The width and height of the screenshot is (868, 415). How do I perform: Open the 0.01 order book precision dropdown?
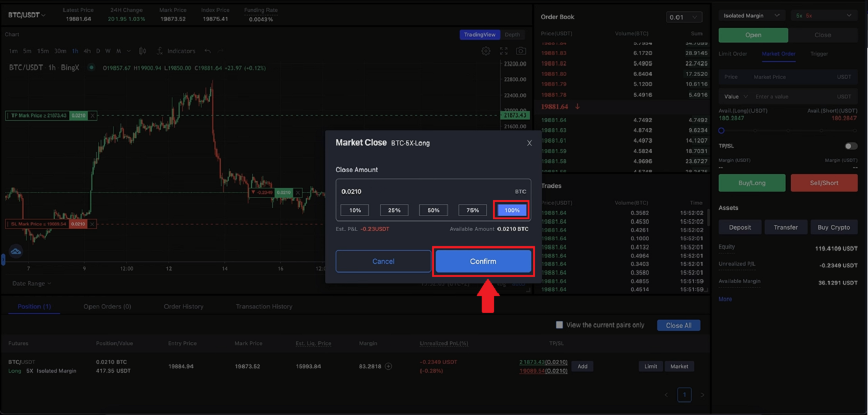[x=684, y=17]
